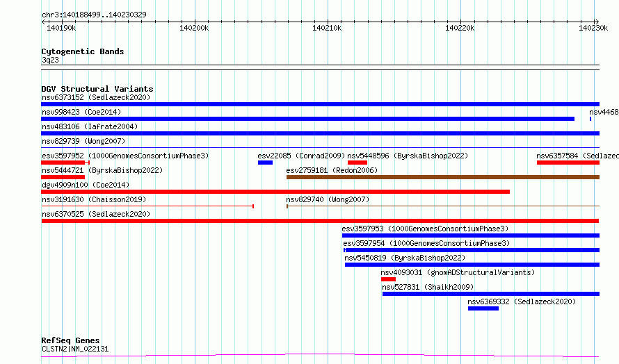This screenshot has height=364, width=619.
Task: Select the thin red nsv3191630 variant line
Action: coord(147,206)
